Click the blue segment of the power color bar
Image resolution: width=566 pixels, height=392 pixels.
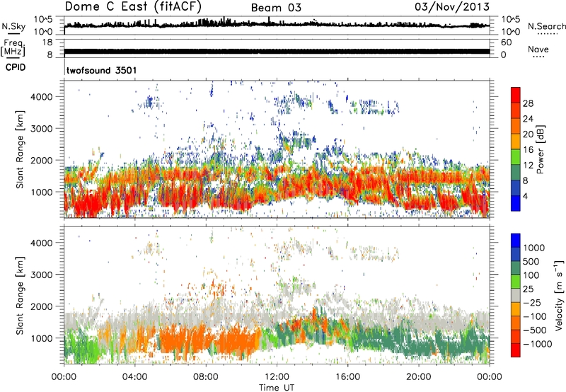tap(516, 203)
